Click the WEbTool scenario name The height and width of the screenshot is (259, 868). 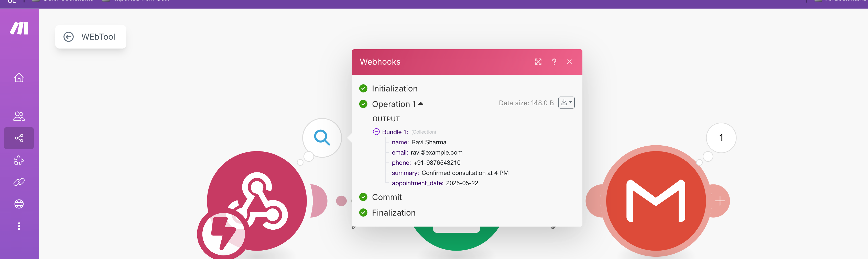[98, 37]
